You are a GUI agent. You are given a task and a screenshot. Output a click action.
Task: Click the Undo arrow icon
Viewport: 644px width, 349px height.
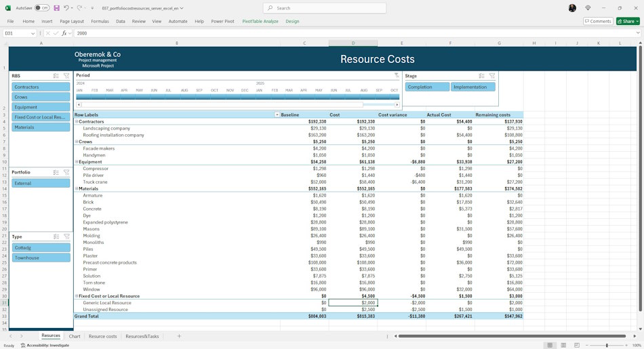pos(66,8)
